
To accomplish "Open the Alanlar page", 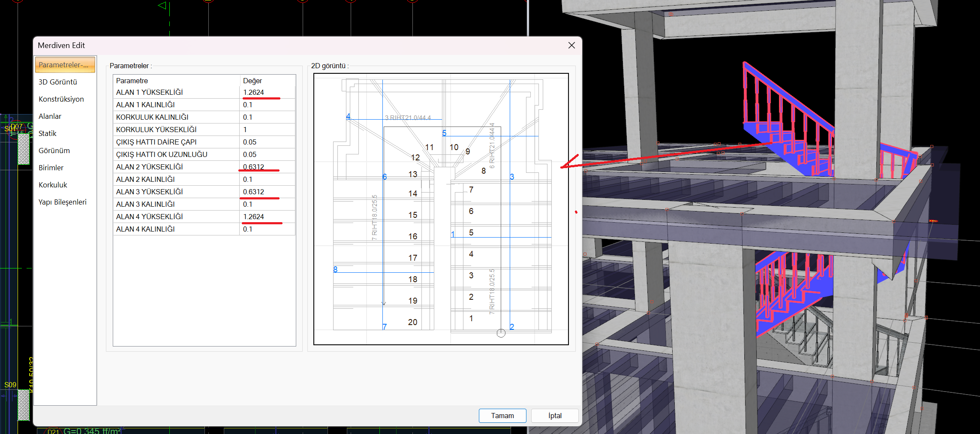I will [50, 116].
